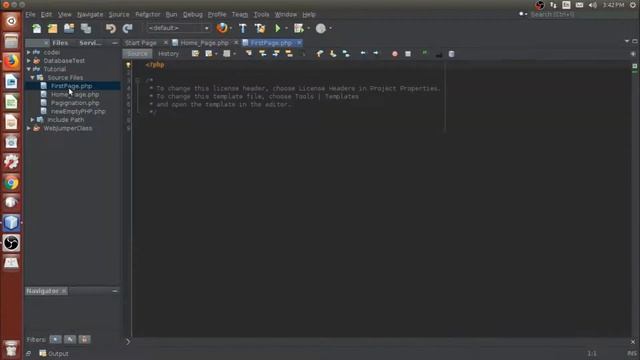Screen dimensions: 640x360
Task: Open Firefox from the Ubuntu launcher
Action: pyautogui.click(x=11, y=62)
